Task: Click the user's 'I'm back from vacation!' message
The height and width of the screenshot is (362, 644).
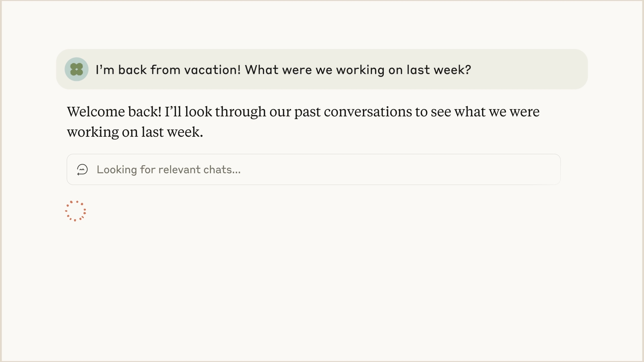Action: coord(283,69)
